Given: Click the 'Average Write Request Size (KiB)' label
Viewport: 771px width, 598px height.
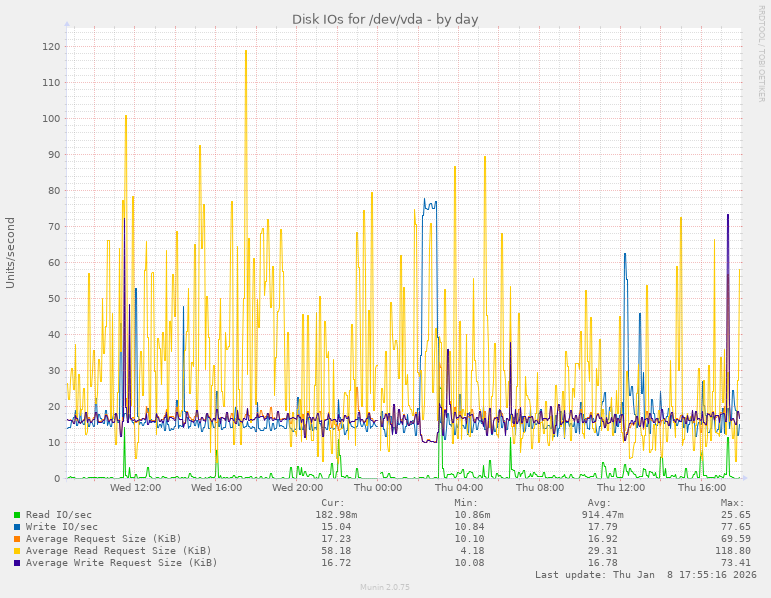Looking at the screenshot, I should pos(121,563).
